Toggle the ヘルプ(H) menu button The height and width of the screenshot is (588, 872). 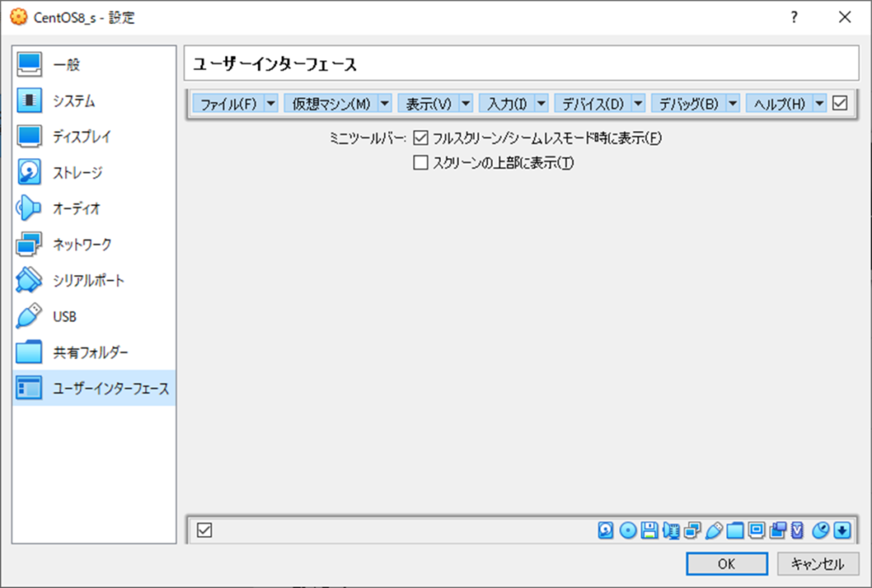point(779,103)
